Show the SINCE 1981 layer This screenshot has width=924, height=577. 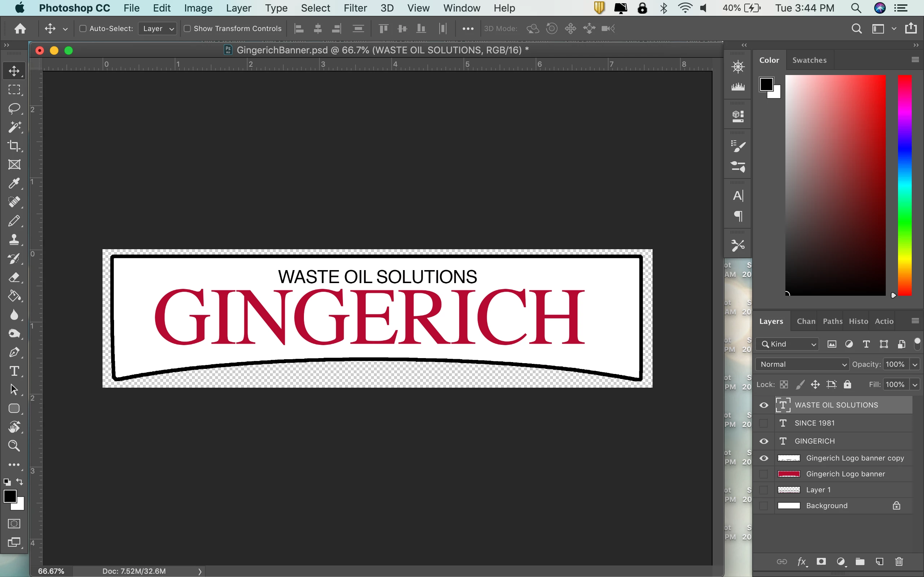(764, 423)
